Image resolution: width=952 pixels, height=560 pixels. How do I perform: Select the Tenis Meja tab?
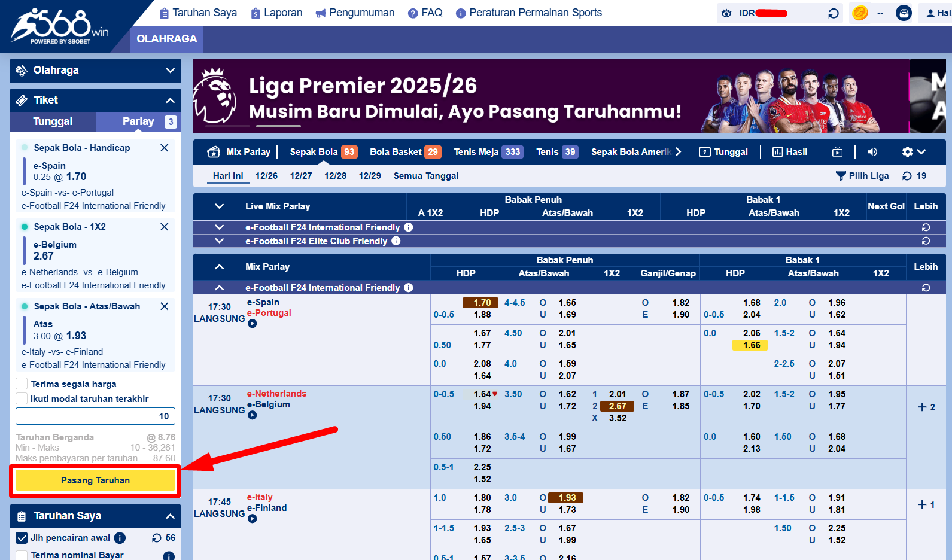coord(488,152)
